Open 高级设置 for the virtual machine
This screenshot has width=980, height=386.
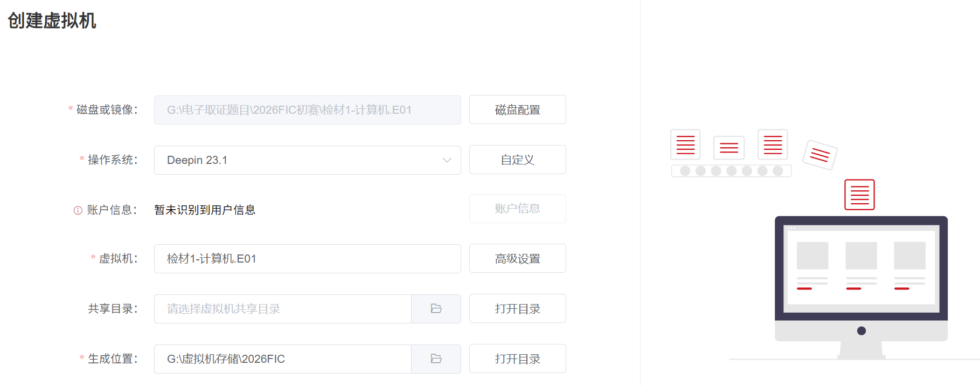(518, 259)
